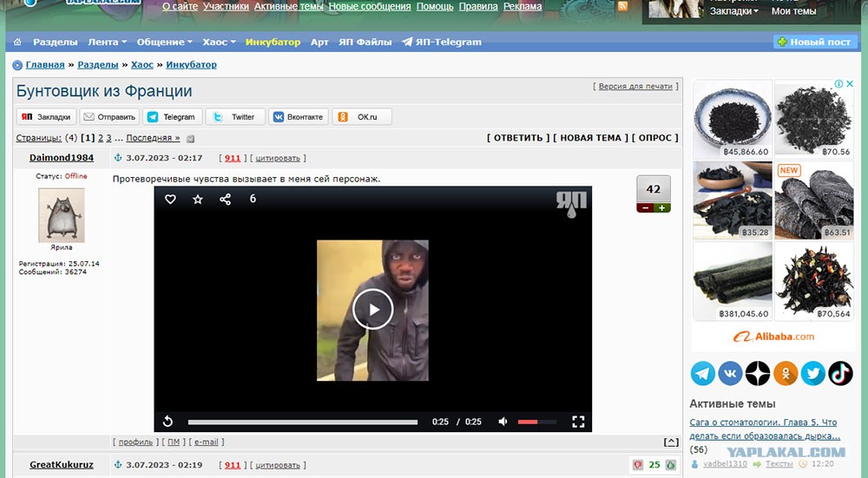The height and width of the screenshot is (478, 868).
Task: Upvote GreatKukuruz's post with the green thumb icon
Action: pos(671,465)
